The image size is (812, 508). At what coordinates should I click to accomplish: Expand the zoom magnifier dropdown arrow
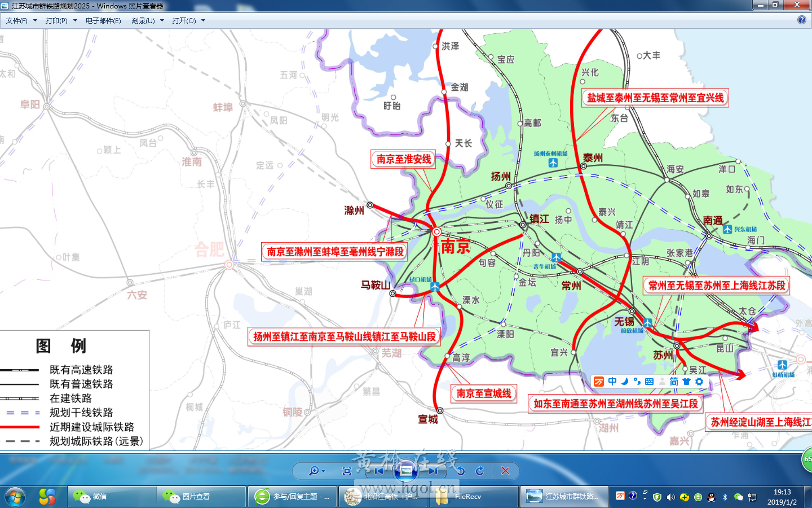pos(323,471)
